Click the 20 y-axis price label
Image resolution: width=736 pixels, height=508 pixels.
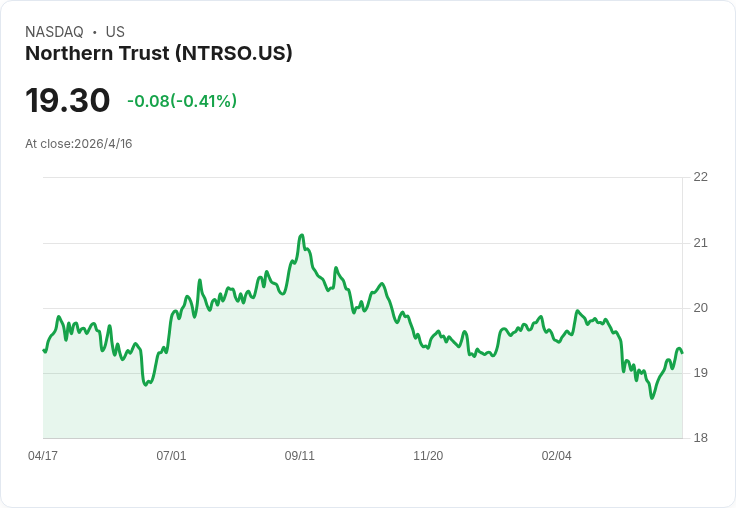(x=700, y=308)
